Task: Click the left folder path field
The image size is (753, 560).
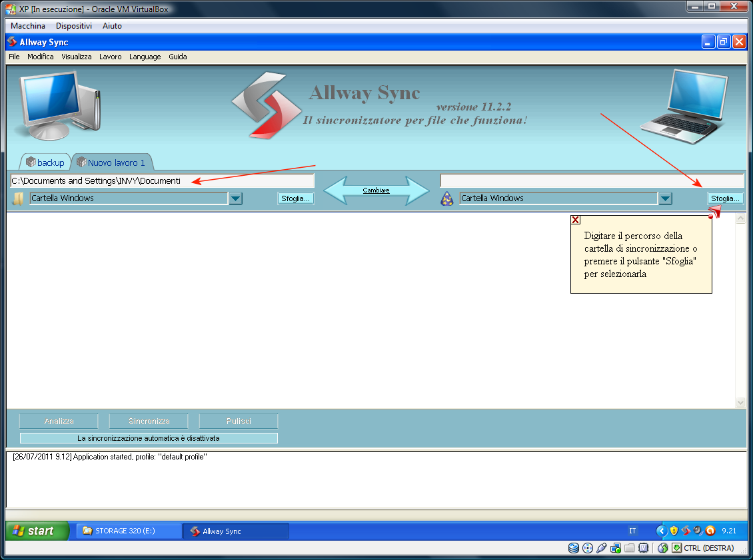Action: pos(163,181)
